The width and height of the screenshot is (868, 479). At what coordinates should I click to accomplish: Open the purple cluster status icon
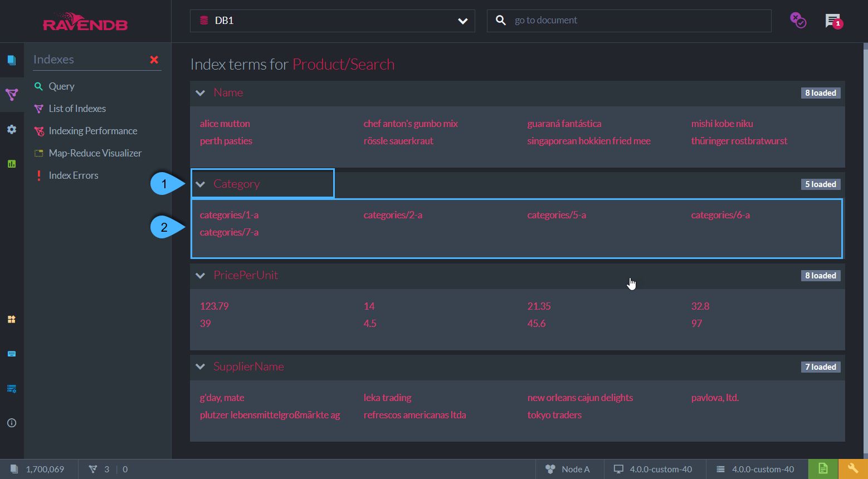point(798,21)
